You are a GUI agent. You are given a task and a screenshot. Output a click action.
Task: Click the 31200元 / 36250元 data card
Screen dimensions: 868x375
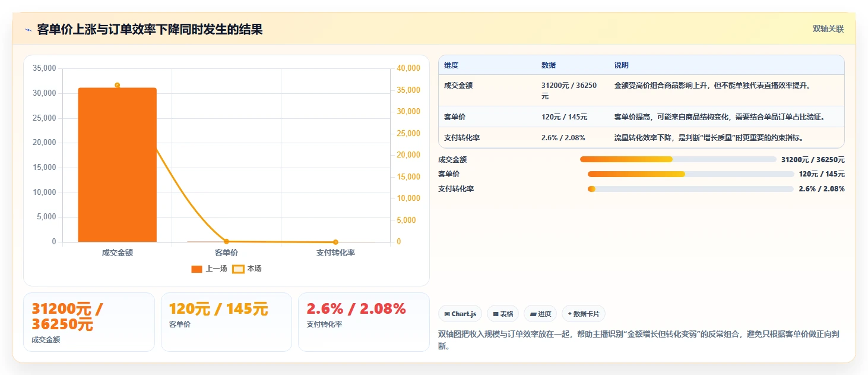89,322
